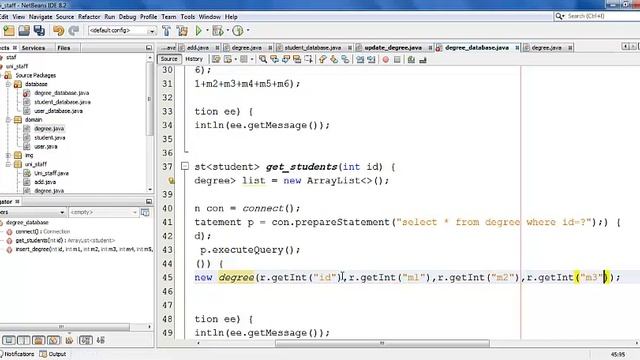Click the Shift Line Right icon

coord(371,60)
